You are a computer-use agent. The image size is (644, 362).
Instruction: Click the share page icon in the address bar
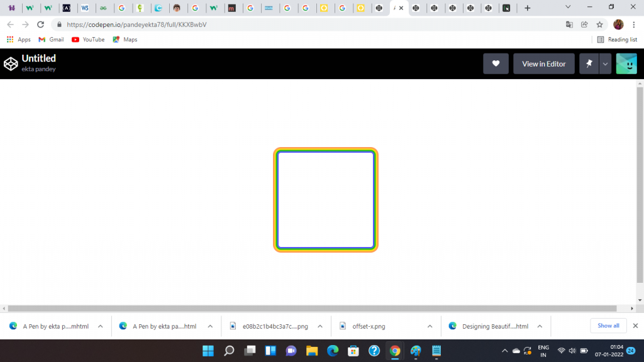click(584, 25)
